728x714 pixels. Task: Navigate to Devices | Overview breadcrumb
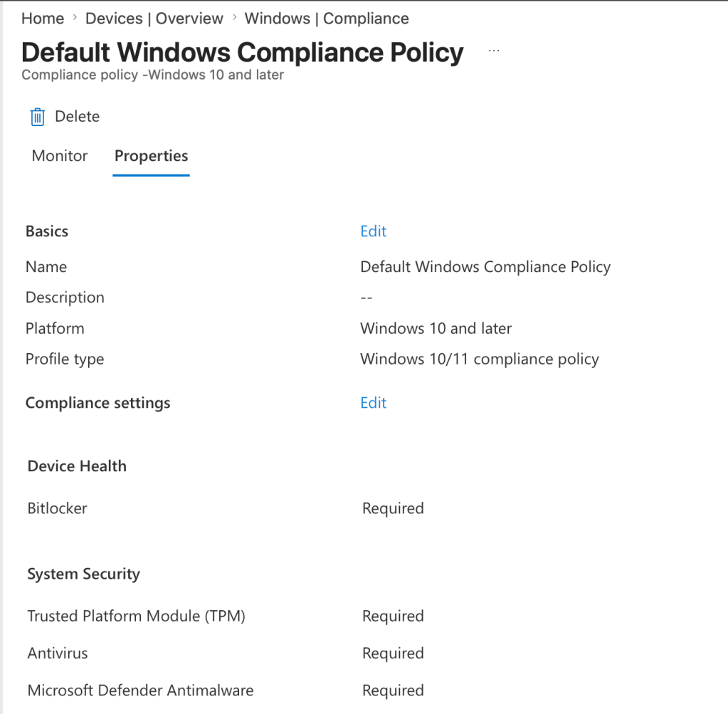coord(154,19)
